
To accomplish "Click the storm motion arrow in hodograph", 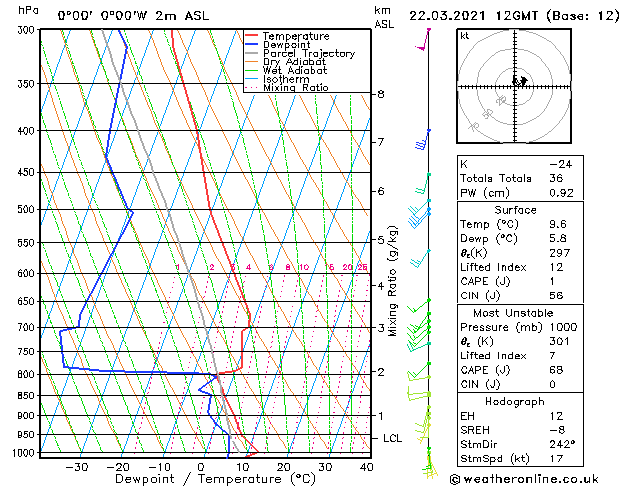I will coord(520,81).
